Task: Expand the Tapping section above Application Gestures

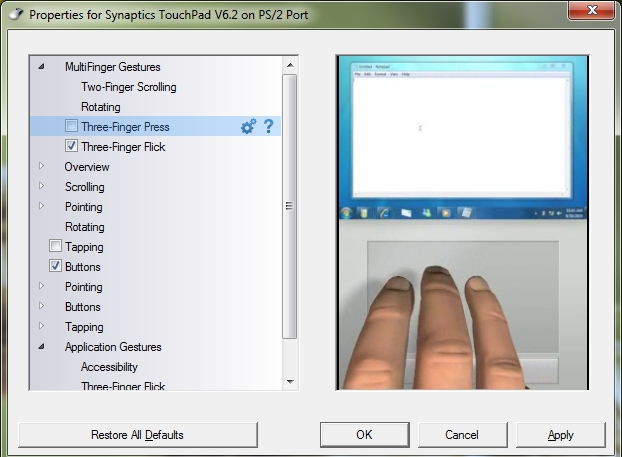Action: 41,326
